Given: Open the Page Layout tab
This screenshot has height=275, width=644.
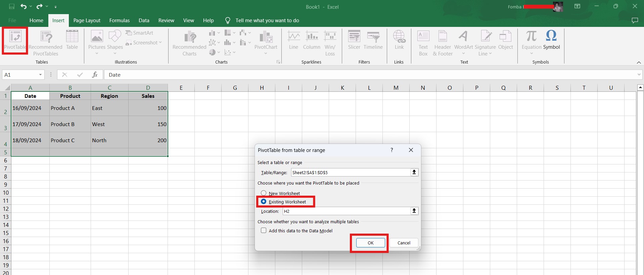Looking at the screenshot, I should tap(87, 21).
